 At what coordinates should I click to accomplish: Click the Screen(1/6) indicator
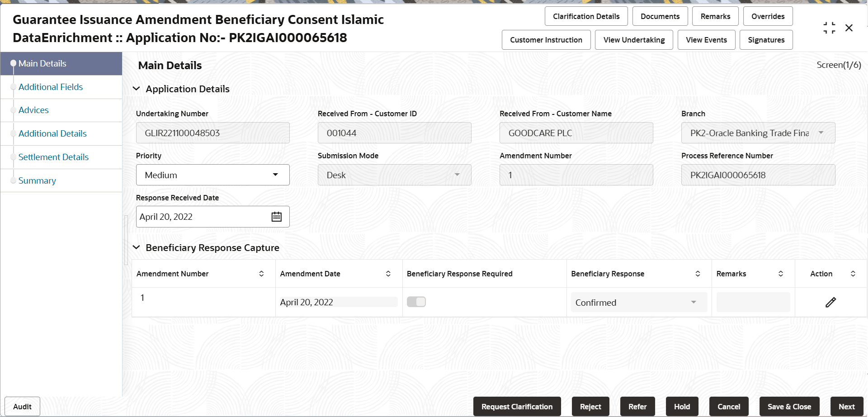(x=839, y=65)
